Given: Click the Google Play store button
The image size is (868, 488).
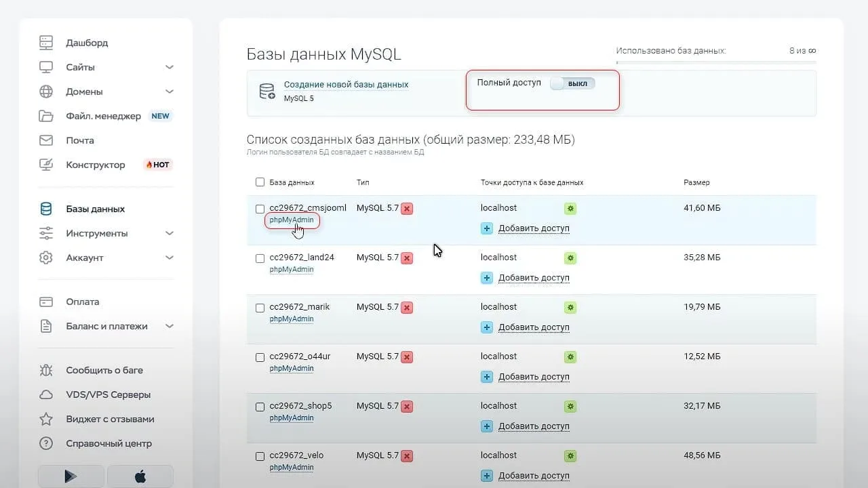Looking at the screenshot, I should point(71,476).
